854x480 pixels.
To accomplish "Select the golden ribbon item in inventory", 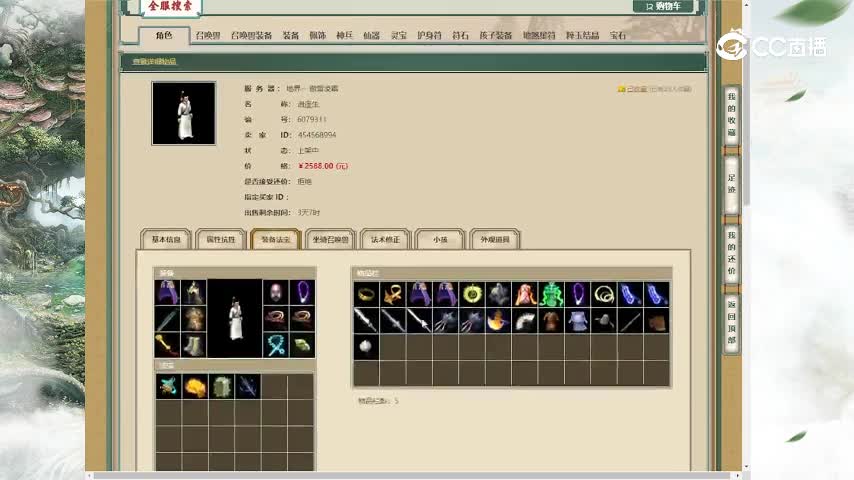I will tap(393, 295).
